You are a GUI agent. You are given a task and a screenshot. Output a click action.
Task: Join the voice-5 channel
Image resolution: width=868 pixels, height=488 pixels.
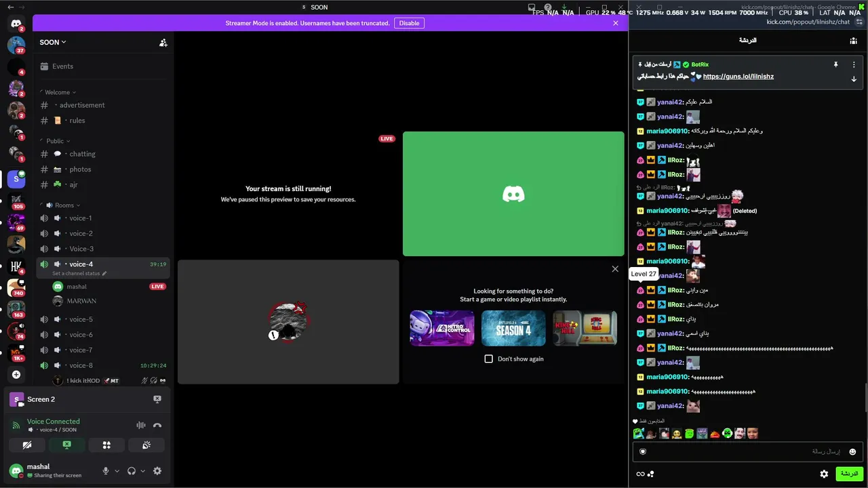click(102, 319)
